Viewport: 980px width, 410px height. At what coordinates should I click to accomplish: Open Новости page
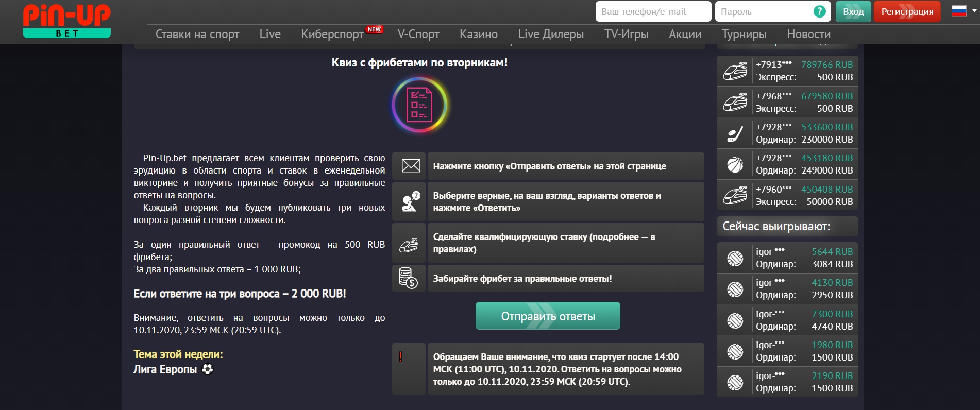click(x=808, y=34)
